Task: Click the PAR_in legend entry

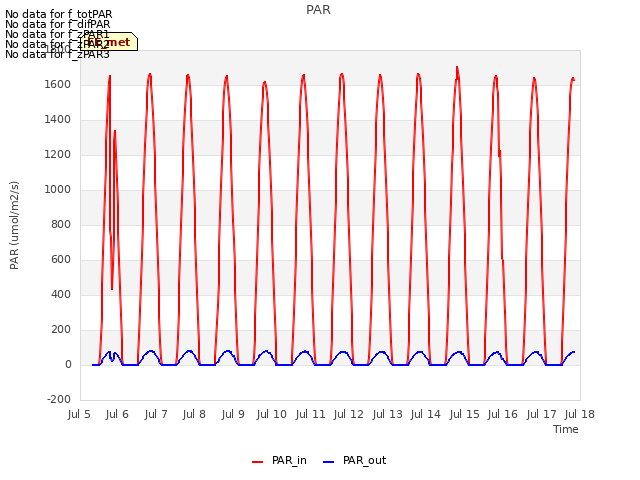Action: point(279,461)
